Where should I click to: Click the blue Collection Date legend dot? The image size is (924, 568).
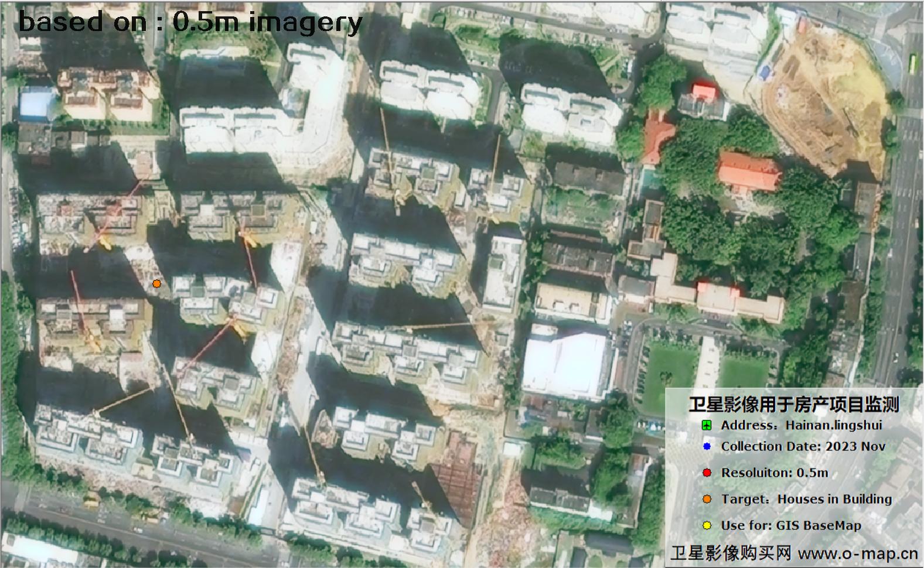click(x=707, y=446)
